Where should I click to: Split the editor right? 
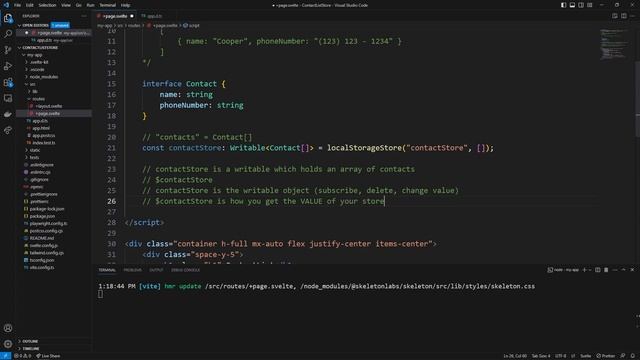624,16
